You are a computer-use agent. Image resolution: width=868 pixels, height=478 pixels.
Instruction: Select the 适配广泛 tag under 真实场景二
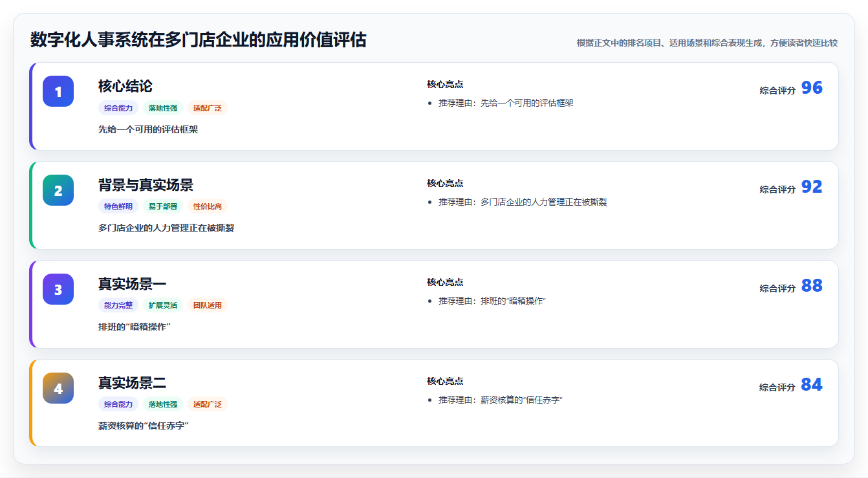pos(208,404)
